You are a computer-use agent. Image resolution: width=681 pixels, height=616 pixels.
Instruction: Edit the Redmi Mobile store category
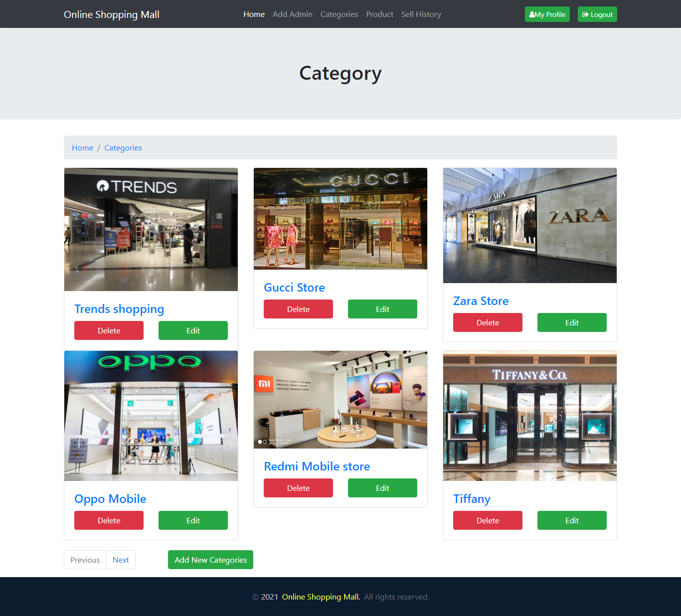pos(382,488)
